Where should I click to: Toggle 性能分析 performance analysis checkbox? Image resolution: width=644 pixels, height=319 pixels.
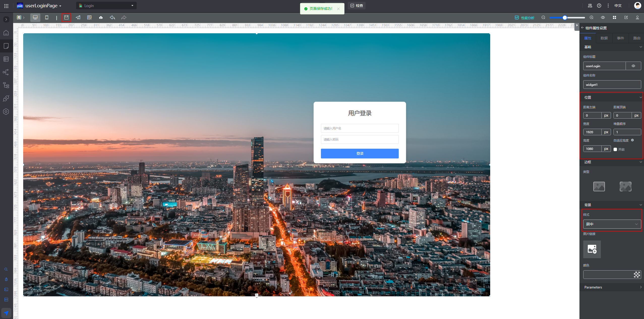(x=517, y=18)
